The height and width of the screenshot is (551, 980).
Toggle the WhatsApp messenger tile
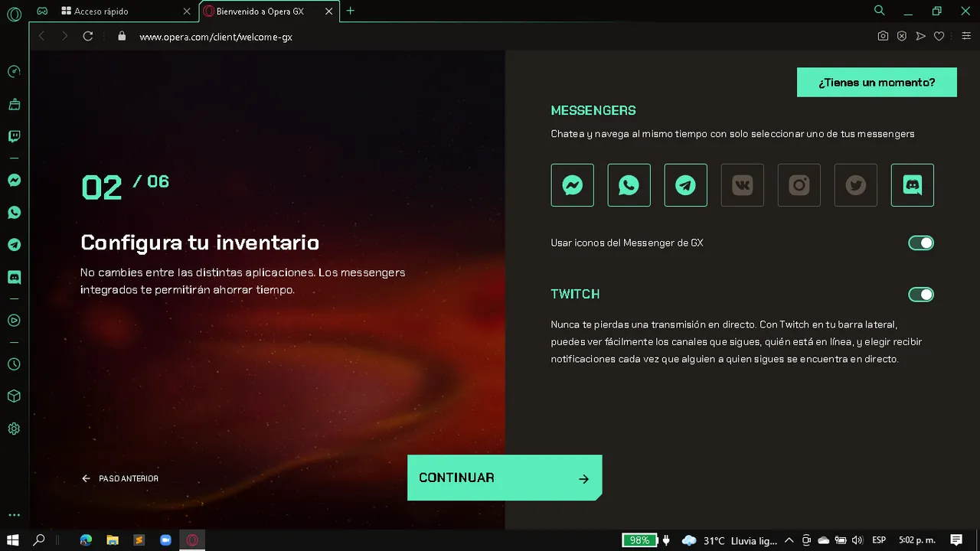(x=629, y=185)
